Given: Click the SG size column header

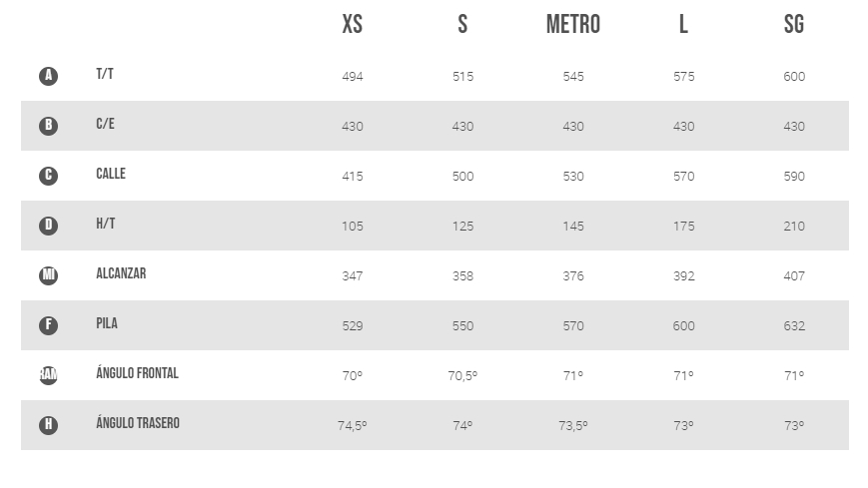Looking at the screenshot, I should pyautogui.click(x=794, y=24).
